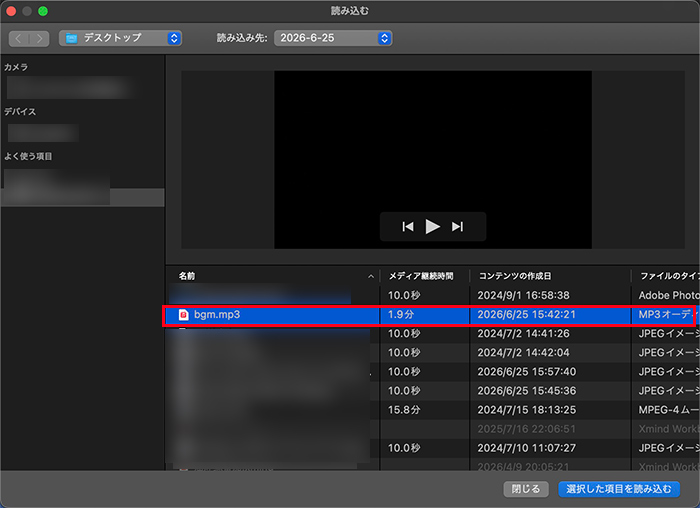Click the 2026/6/25 15:42:21 date cell
This screenshot has width=700, height=508.
(526, 315)
